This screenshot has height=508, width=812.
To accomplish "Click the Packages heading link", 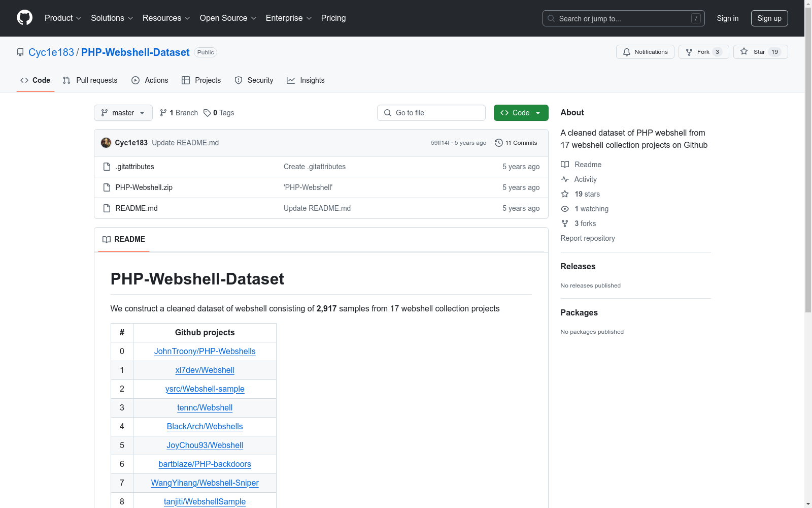I will pyautogui.click(x=579, y=312).
